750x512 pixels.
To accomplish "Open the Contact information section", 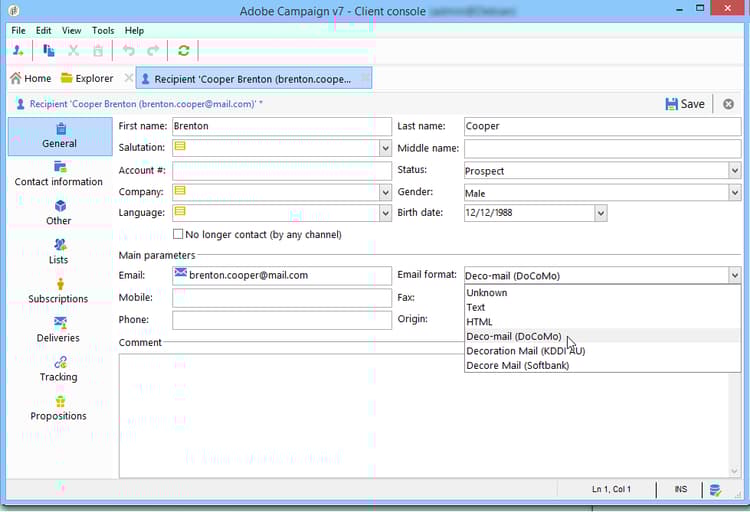I will click(x=59, y=175).
